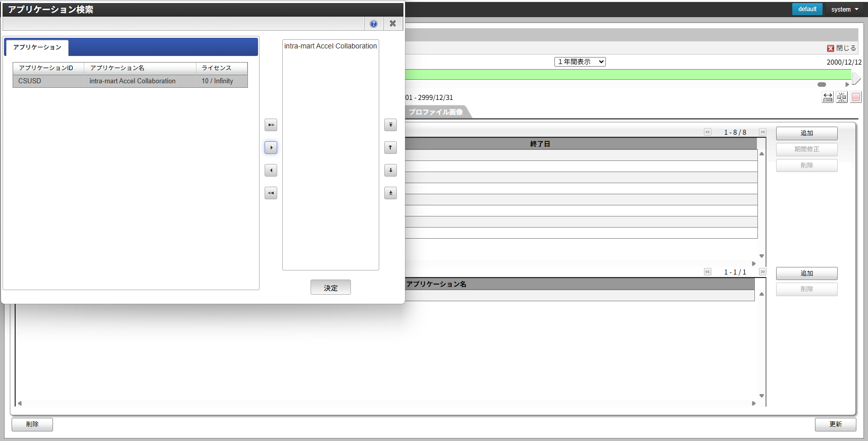Open help for application search dialog
The height and width of the screenshot is (441, 868).
click(x=374, y=24)
